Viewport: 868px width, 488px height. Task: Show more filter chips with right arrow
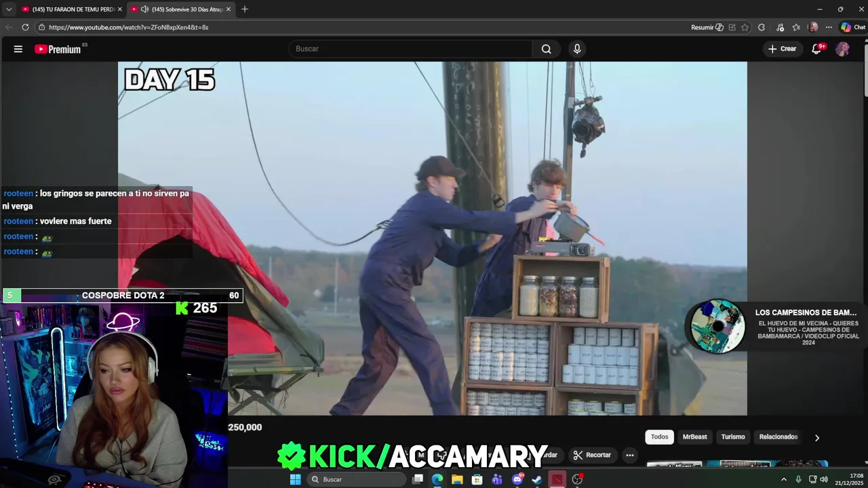817,438
